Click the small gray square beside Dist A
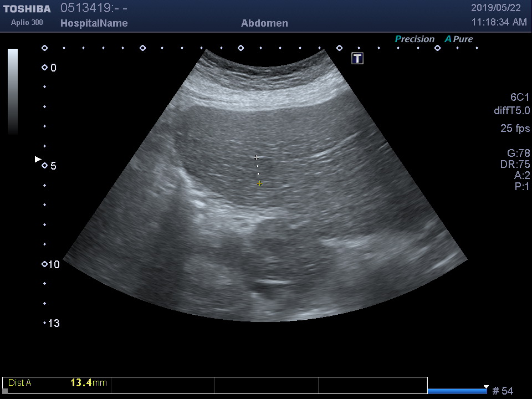Screen dimensions: 532x399 [6, 391]
